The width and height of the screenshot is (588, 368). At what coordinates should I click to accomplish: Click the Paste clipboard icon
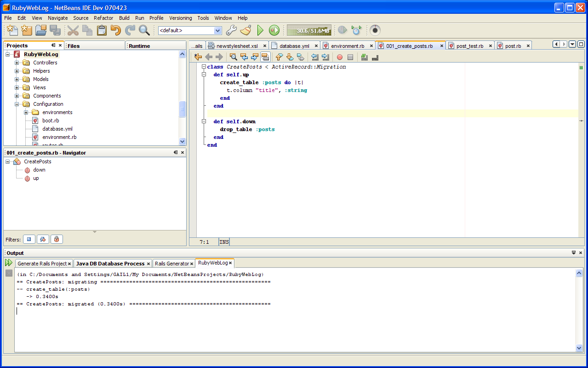(x=102, y=30)
